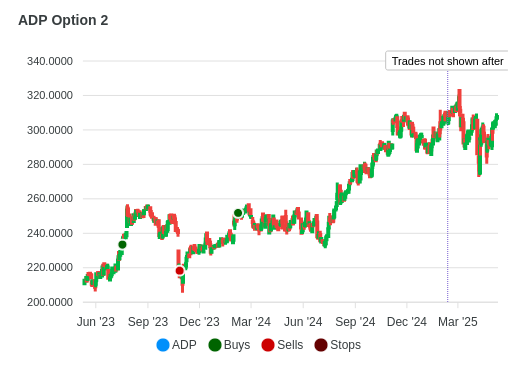This screenshot has height=380, width=530.
Task: Click the Sep '24 x-axis label
Action: [x=355, y=322]
